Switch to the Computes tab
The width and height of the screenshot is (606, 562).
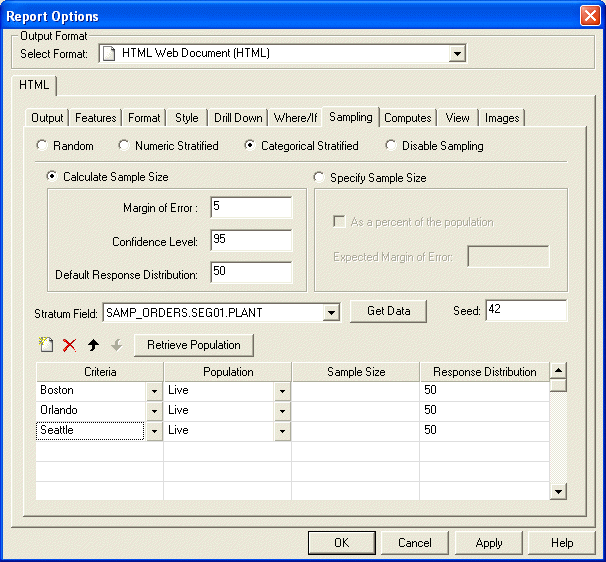408,118
